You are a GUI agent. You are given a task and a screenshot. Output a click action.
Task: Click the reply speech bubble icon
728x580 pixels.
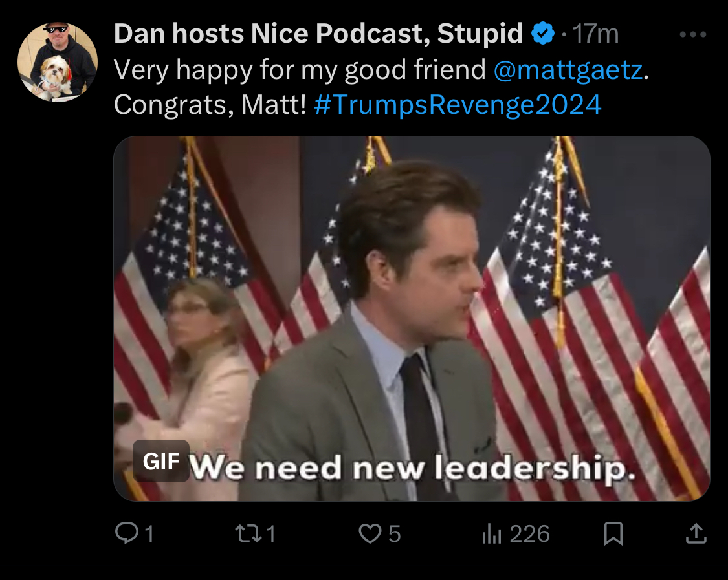click(127, 533)
